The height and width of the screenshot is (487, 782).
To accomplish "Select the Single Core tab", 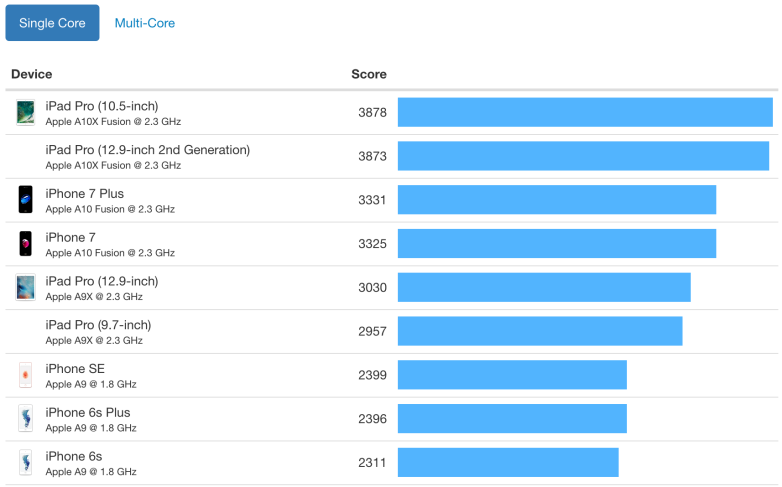I will click(x=52, y=23).
